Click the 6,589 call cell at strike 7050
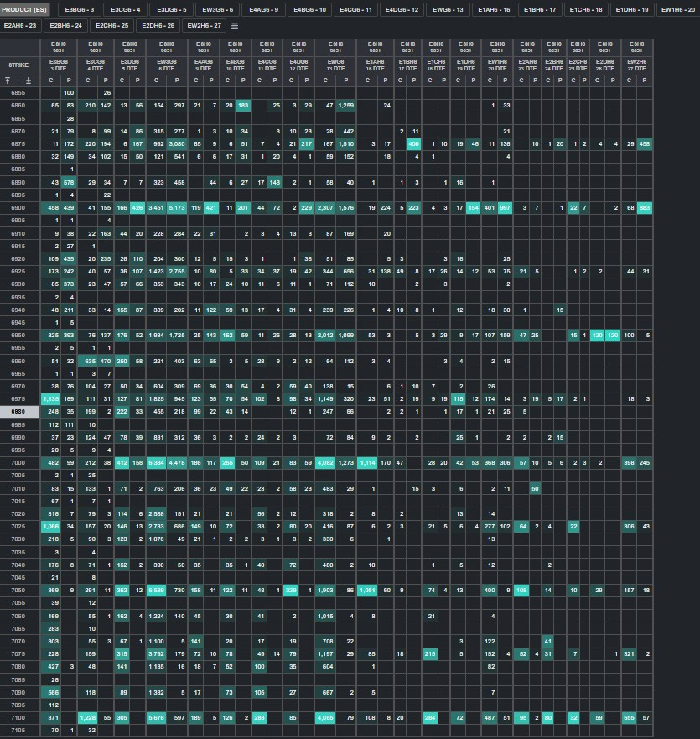Image resolution: width=700 pixels, height=739 pixels. (157, 590)
